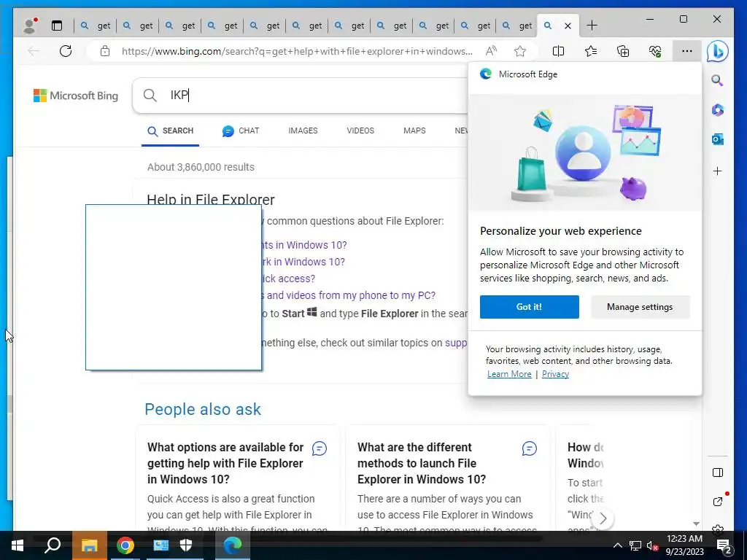Open File Explorer from taskbar
Viewport: 747px width, 560px height.
click(89, 545)
